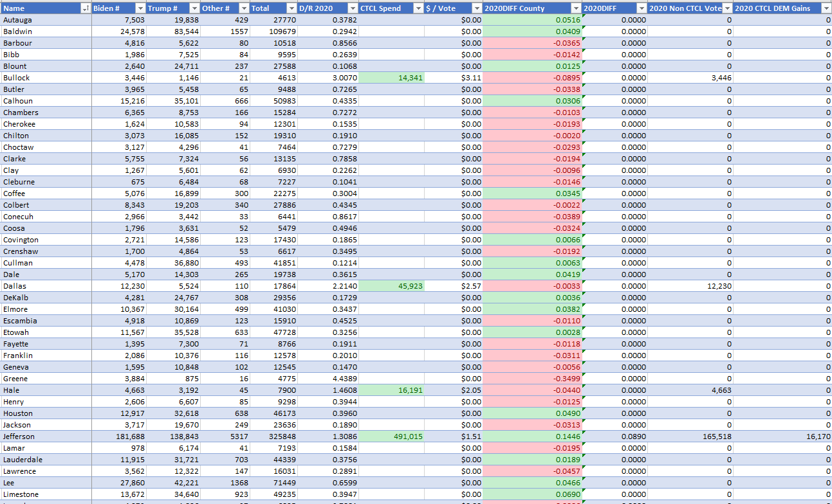This screenshot has width=832, height=504.
Task: Select the Cullman county name cell
Action: [x=46, y=263]
